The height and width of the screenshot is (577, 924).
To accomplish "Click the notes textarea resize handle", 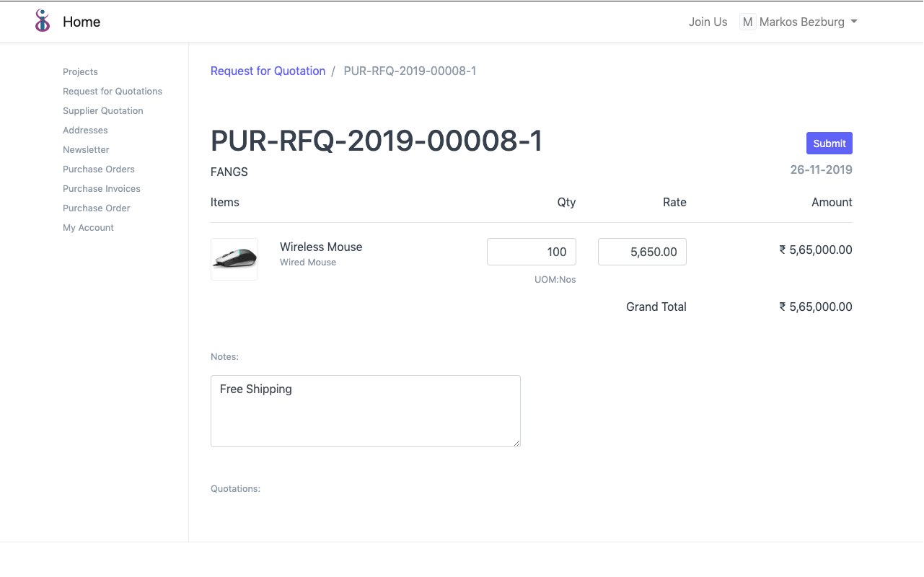I will coord(517,444).
